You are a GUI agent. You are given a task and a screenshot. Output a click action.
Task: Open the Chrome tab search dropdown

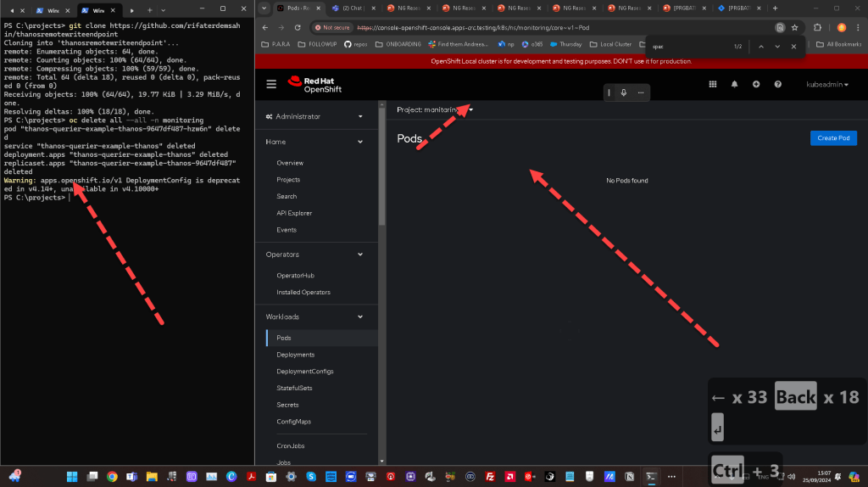tap(264, 8)
